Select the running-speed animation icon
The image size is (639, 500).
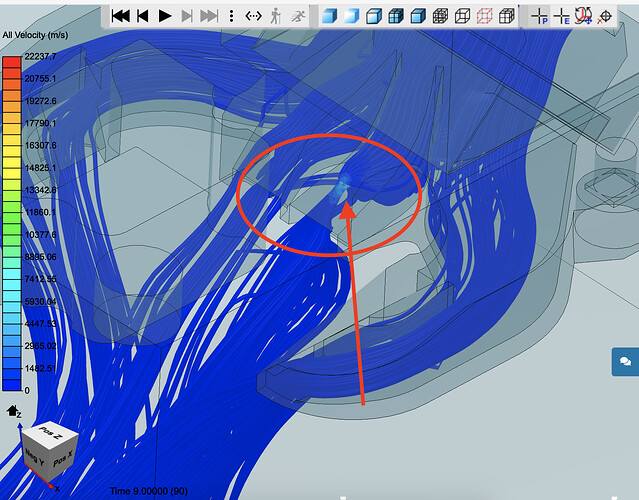pyautogui.click(x=298, y=16)
